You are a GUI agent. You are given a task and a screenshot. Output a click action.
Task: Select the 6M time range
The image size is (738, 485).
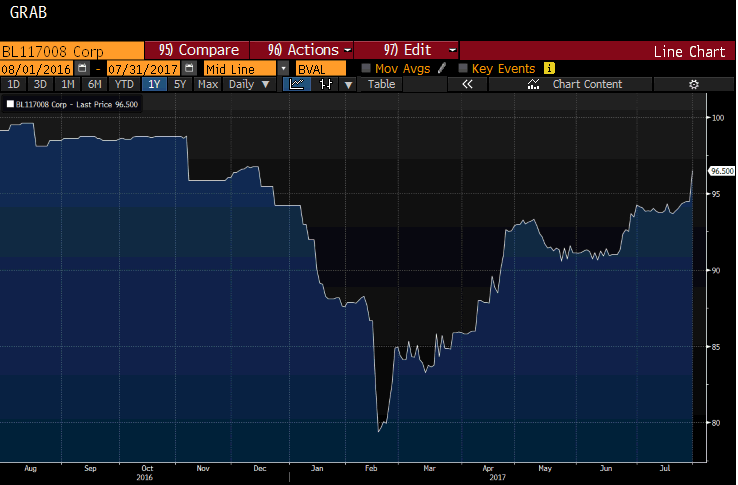click(95, 84)
